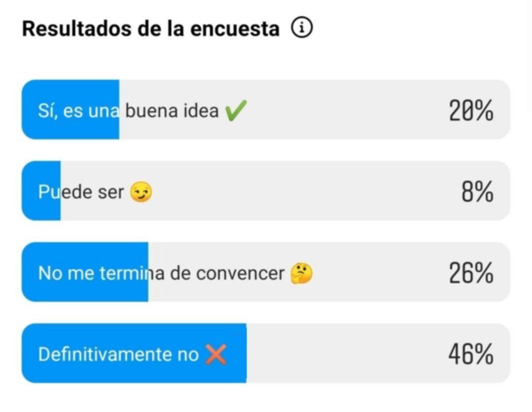
Task: Click the info icon beside the poll title
Action: [302, 29]
